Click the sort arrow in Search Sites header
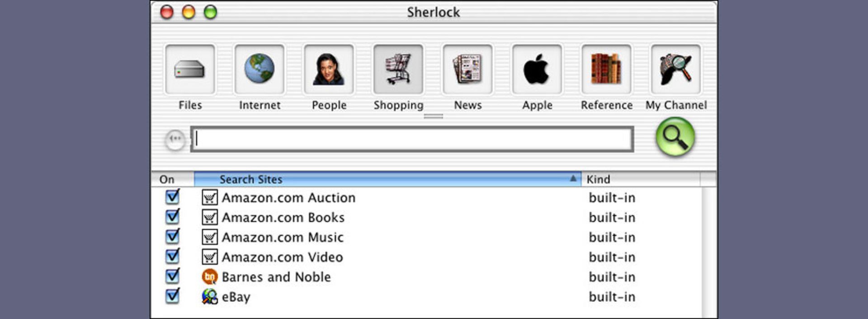This screenshot has width=868, height=319. point(573,178)
